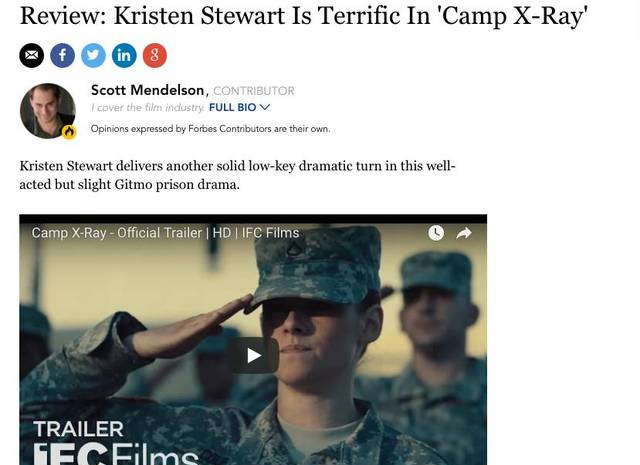Click the CONTRIBUTOR label
Viewport: 640px width, 465px height.
click(x=253, y=91)
